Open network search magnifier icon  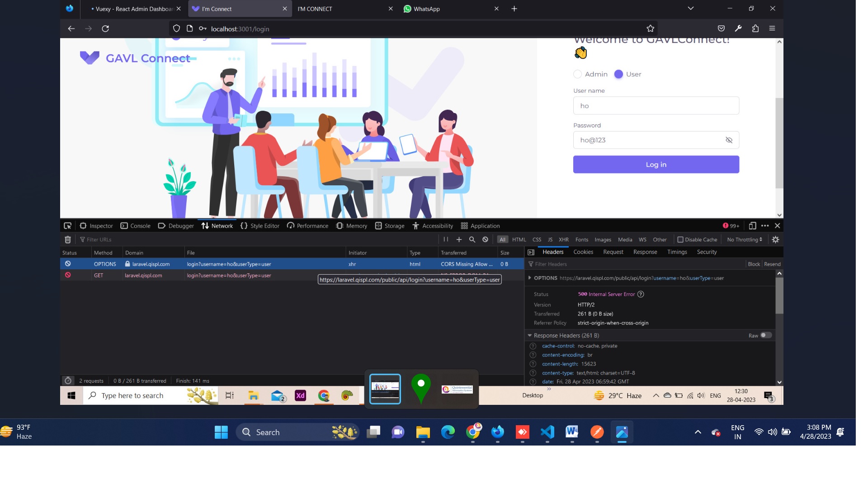click(x=472, y=239)
